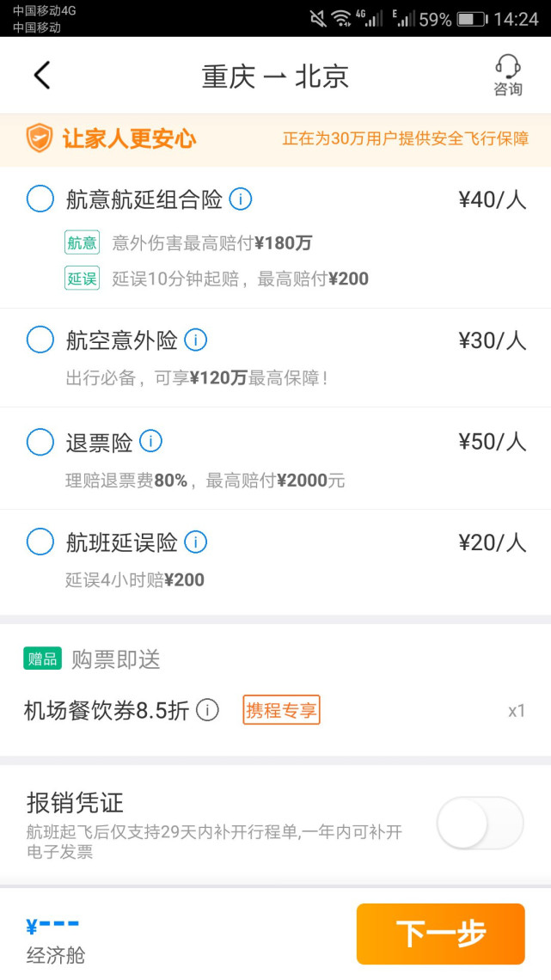Tap the orange shield insurance icon
551x980 pixels.
pyautogui.click(x=40, y=138)
